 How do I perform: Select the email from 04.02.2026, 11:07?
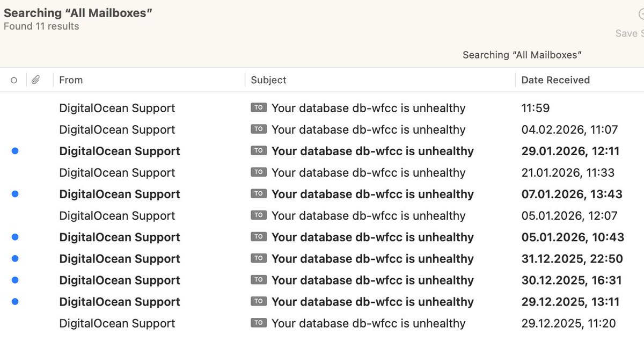[368, 130]
